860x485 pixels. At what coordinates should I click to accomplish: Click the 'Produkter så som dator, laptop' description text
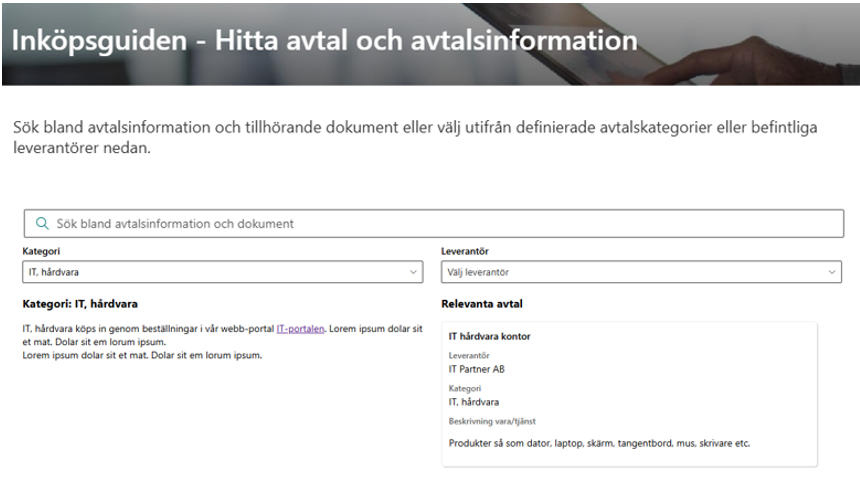pos(599,443)
